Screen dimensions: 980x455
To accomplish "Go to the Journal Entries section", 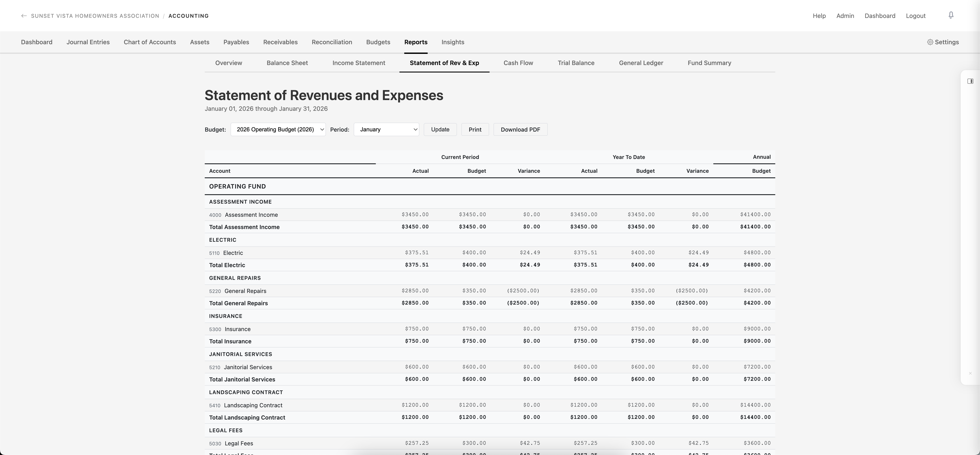I will pyautogui.click(x=88, y=42).
